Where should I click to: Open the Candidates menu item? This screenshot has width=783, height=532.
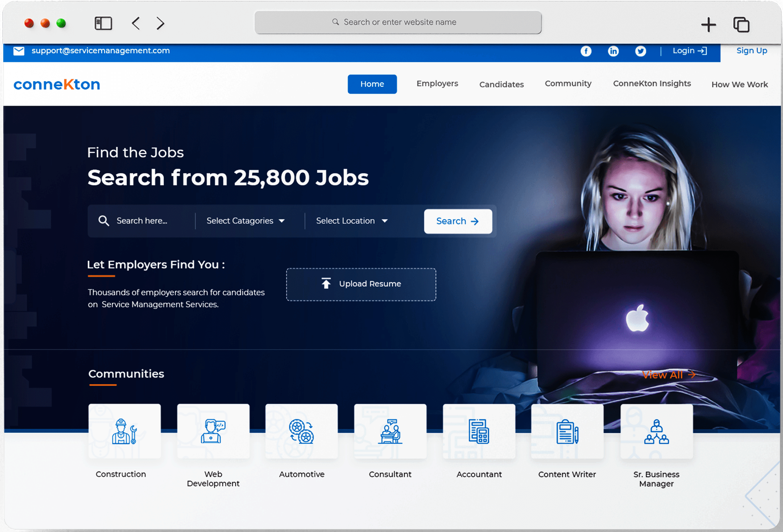click(x=501, y=84)
